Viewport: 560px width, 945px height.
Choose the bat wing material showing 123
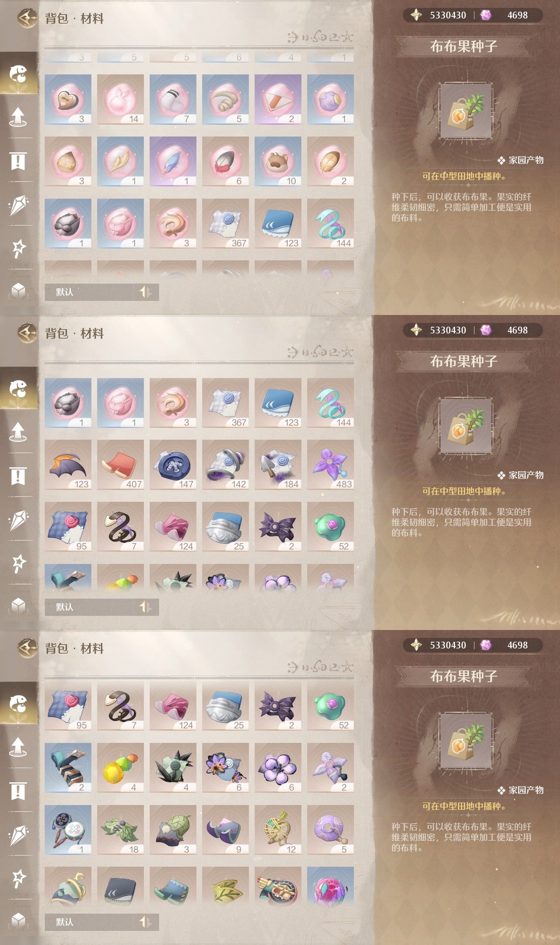pos(68,465)
